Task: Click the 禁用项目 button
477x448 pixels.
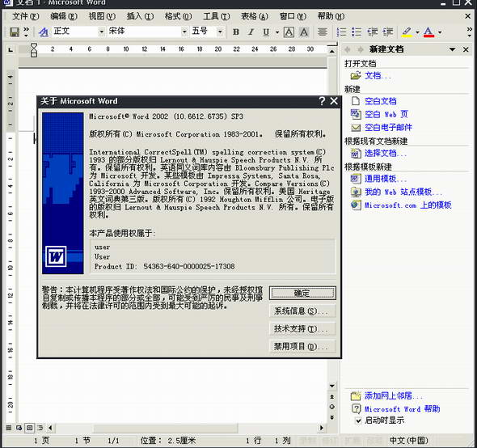Action: click(x=302, y=346)
